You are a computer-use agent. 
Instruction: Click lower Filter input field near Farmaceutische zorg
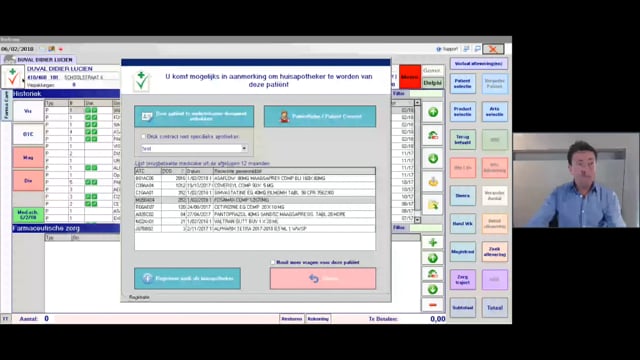tap(427, 228)
